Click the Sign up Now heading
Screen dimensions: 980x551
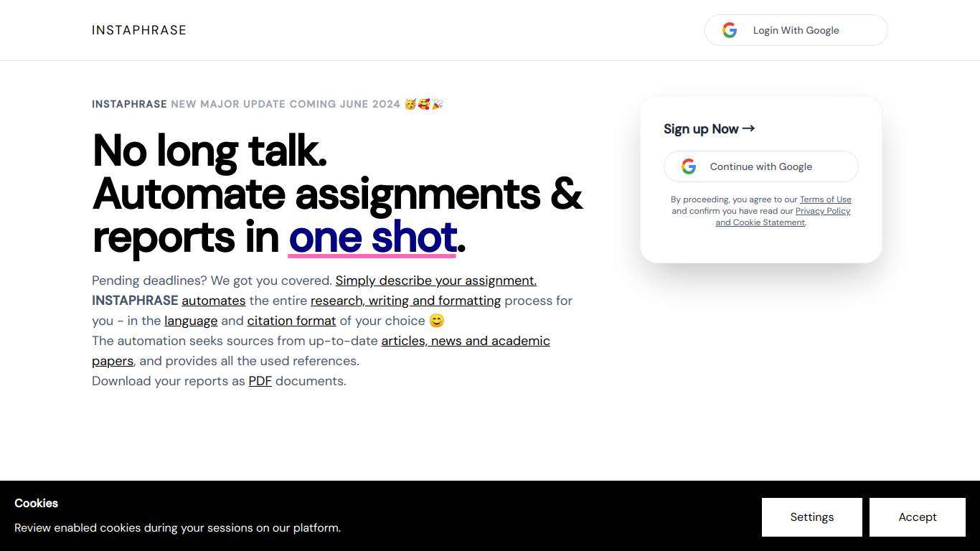point(709,129)
